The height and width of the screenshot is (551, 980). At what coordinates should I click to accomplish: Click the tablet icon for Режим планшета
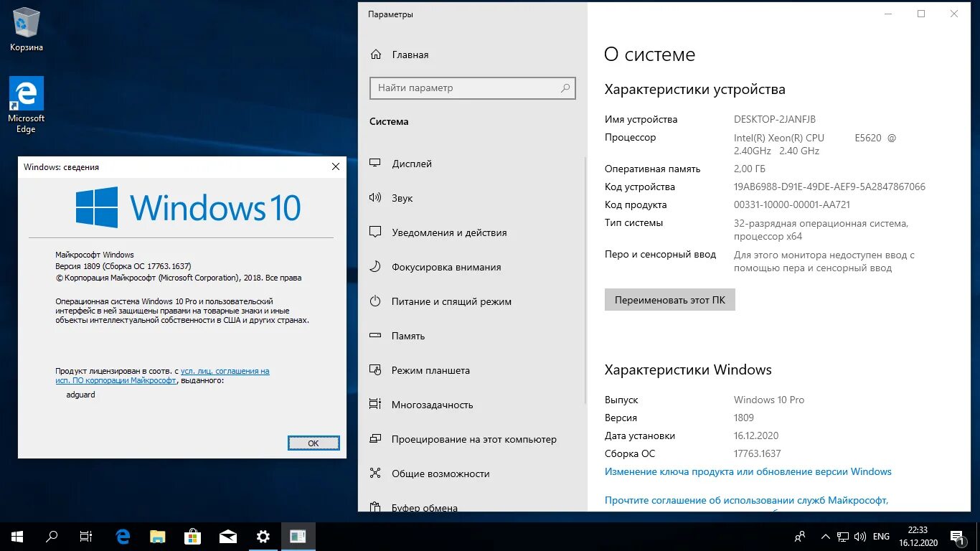point(375,370)
